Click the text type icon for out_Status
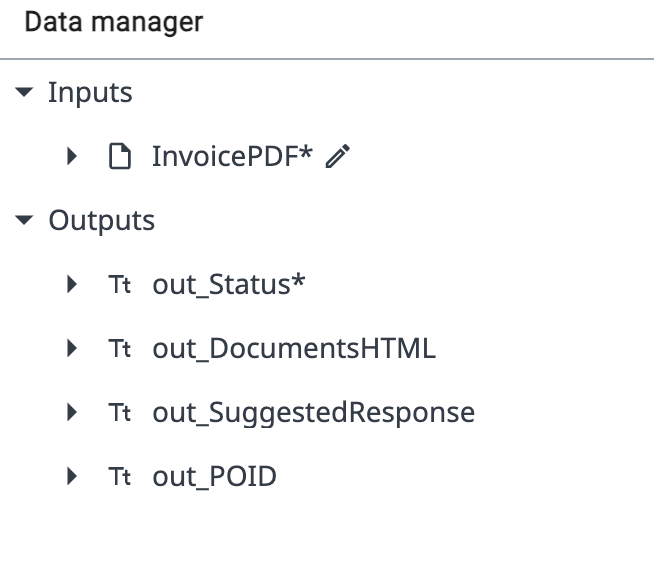This screenshot has width=654, height=566. coord(120,284)
